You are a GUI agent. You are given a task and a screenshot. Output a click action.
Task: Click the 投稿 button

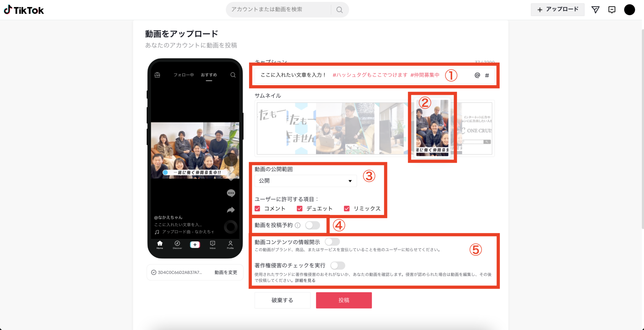(344, 300)
